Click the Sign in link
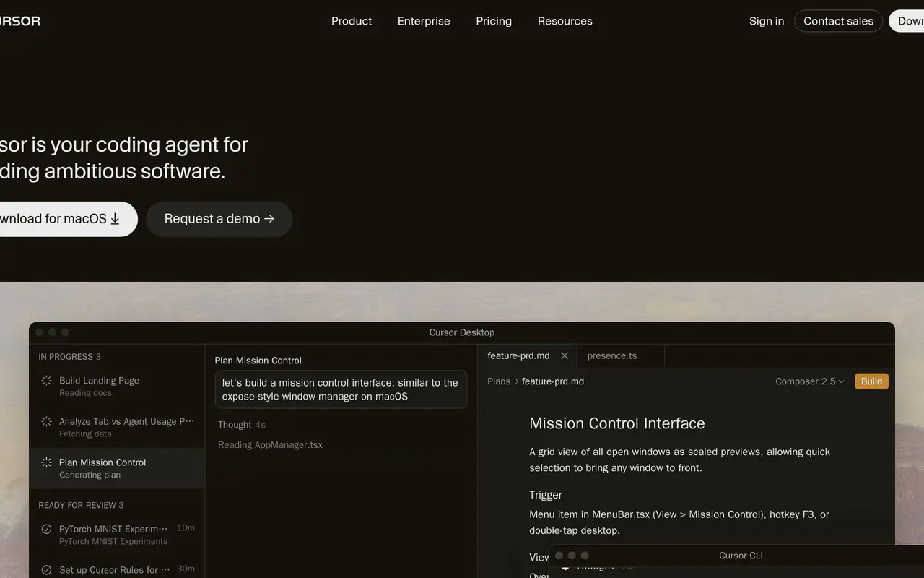The image size is (924, 578). pos(767,21)
